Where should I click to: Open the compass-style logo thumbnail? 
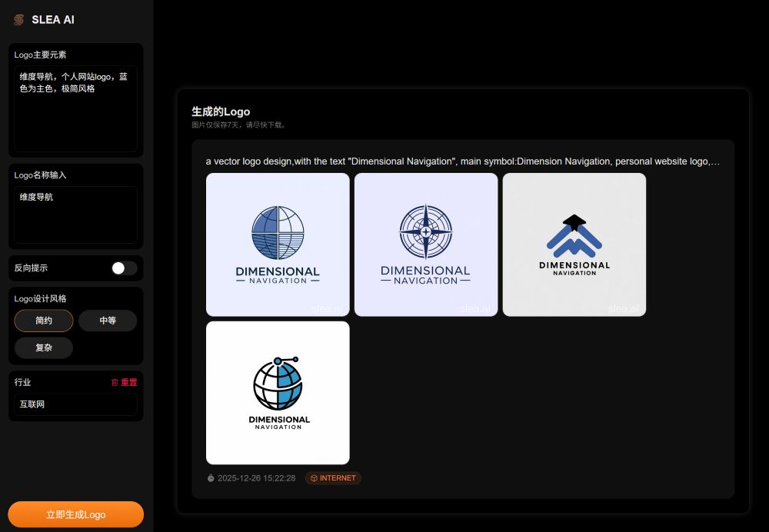click(426, 244)
